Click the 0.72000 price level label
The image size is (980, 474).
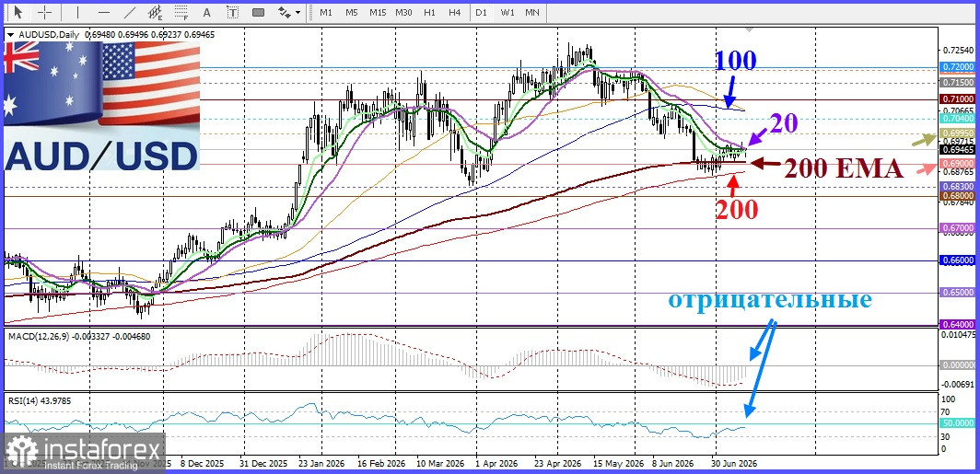[958, 67]
